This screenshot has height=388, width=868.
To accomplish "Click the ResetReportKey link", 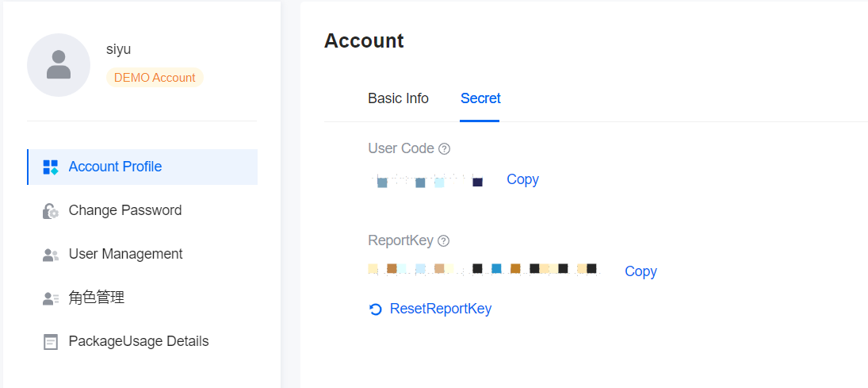I will [x=441, y=309].
